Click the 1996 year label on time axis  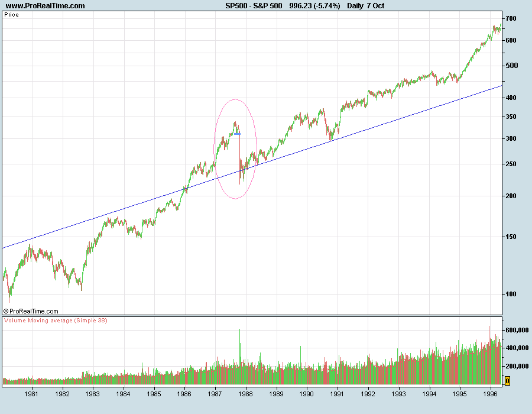coord(490,394)
